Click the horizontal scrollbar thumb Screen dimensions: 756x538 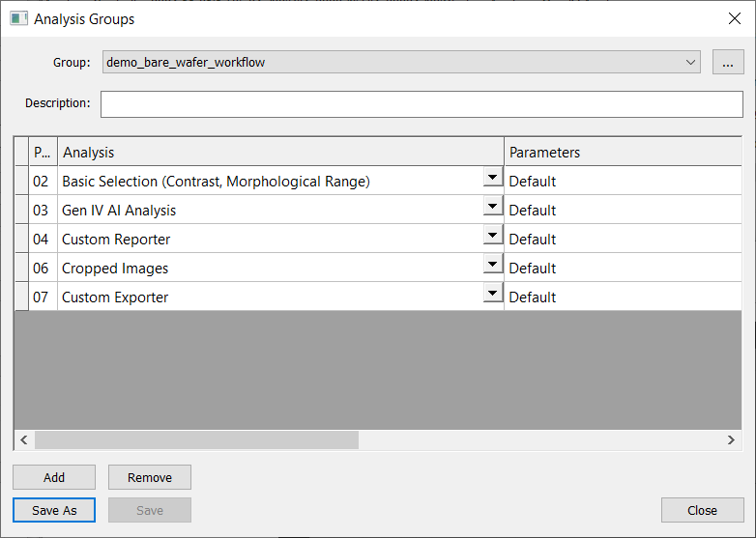coord(196,439)
